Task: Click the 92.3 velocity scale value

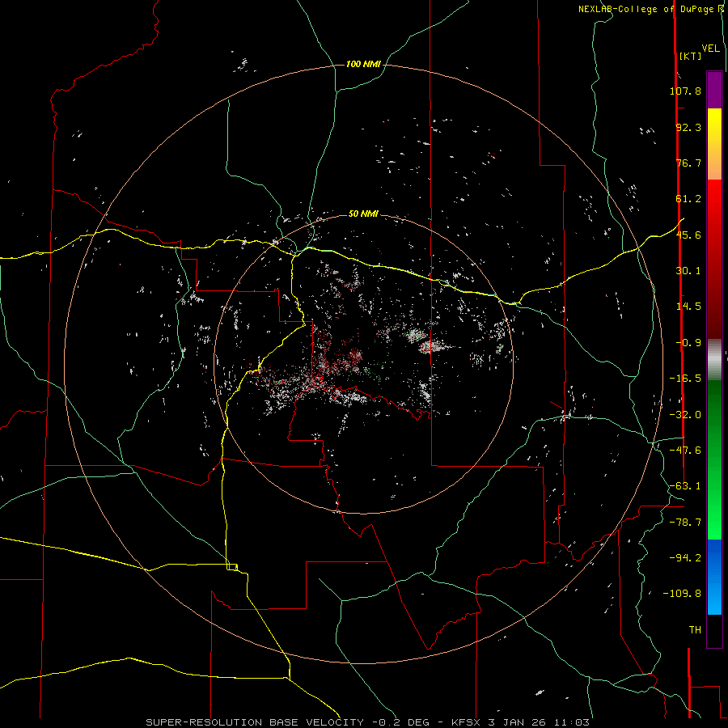Action: pyautogui.click(x=688, y=127)
